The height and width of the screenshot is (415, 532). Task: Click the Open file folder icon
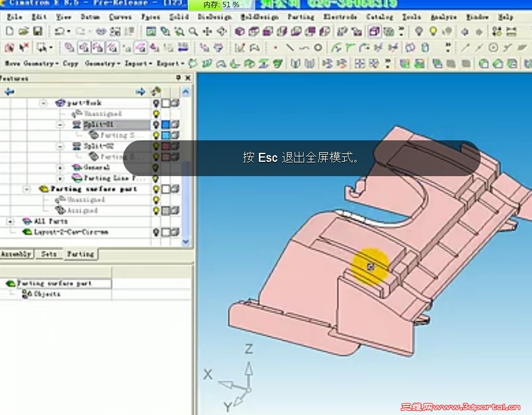coord(23,32)
